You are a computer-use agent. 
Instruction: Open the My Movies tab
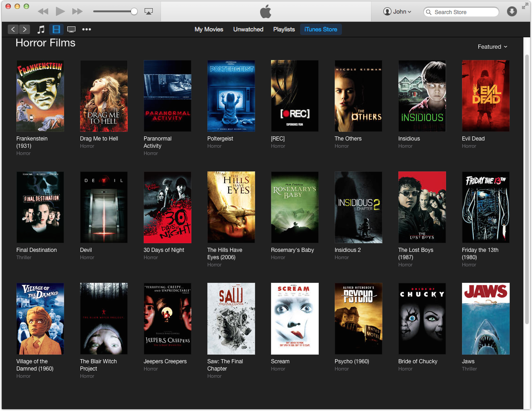point(209,29)
